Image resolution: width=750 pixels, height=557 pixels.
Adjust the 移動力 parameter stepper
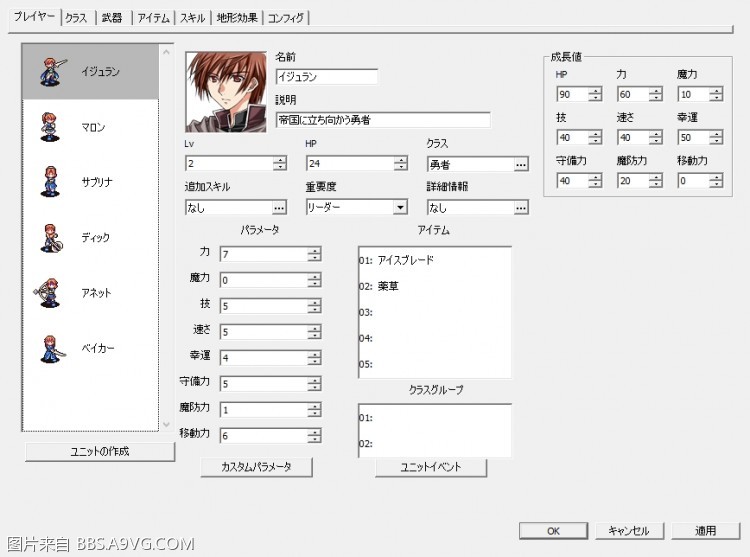coord(314,435)
